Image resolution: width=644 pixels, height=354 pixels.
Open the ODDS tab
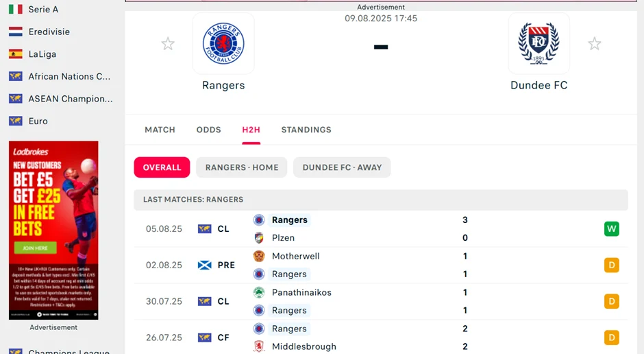(x=208, y=130)
